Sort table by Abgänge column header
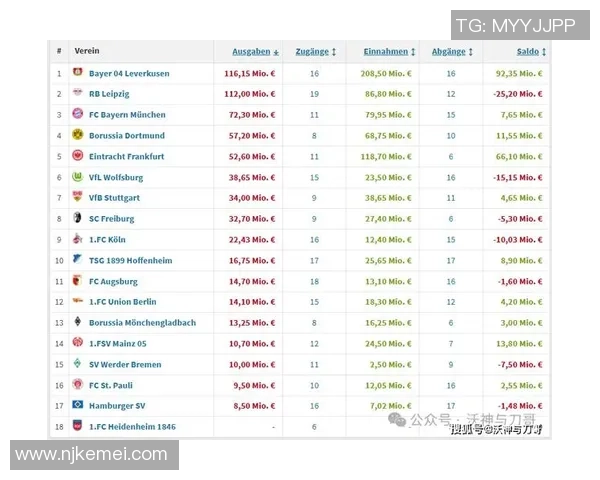 tap(452, 51)
